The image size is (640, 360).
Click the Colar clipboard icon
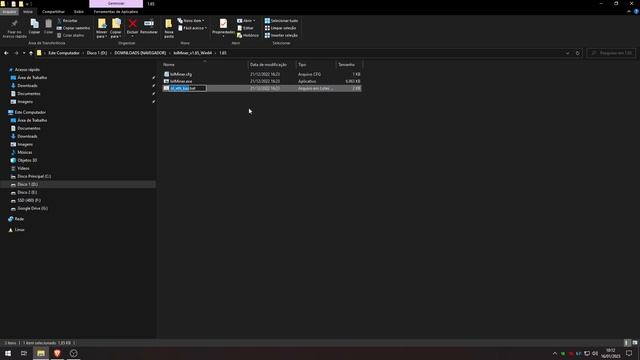click(x=49, y=24)
